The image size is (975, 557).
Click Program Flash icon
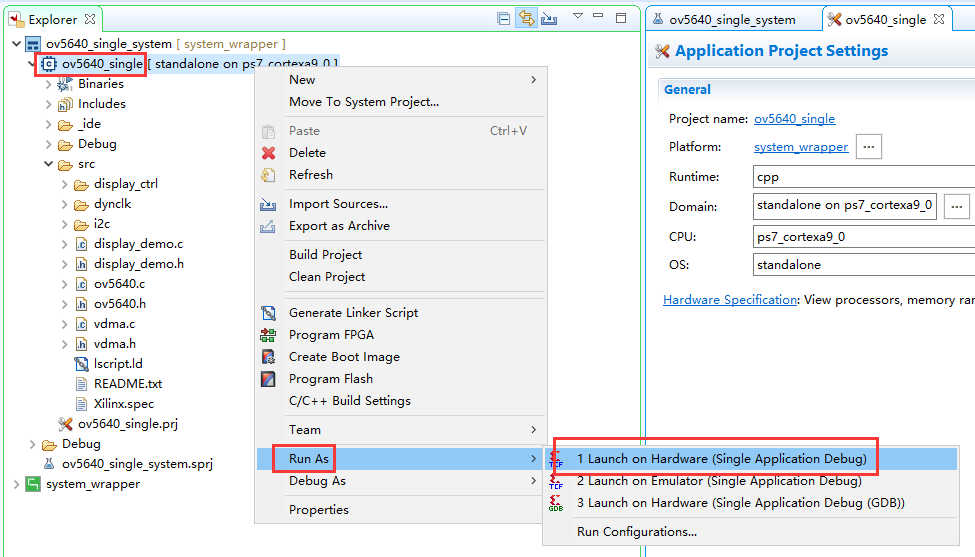269,379
